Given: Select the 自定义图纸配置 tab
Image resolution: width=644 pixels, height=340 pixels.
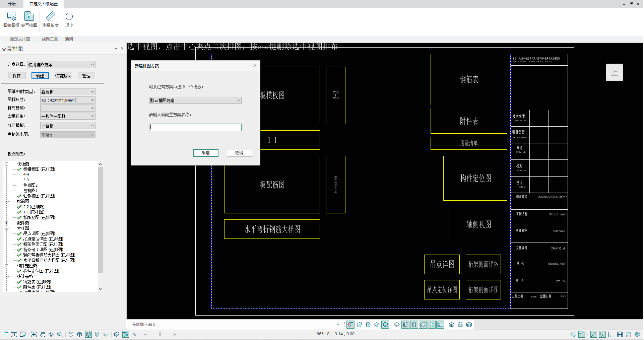Looking at the screenshot, I should (x=44, y=4).
